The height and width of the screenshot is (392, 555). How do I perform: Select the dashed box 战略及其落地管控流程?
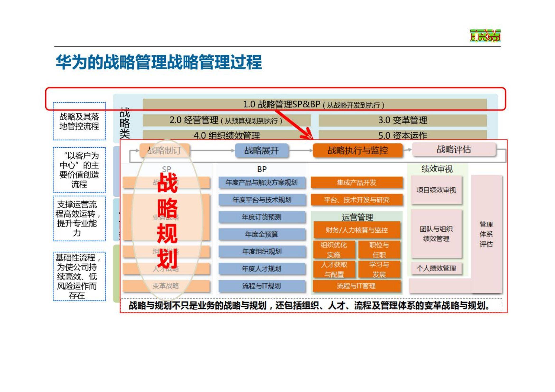tap(79, 121)
